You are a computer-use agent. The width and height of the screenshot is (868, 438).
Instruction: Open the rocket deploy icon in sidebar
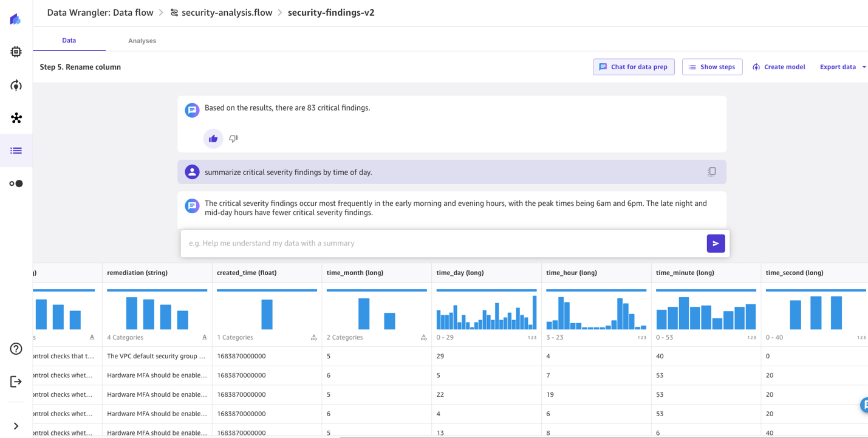pyautogui.click(x=16, y=85)
